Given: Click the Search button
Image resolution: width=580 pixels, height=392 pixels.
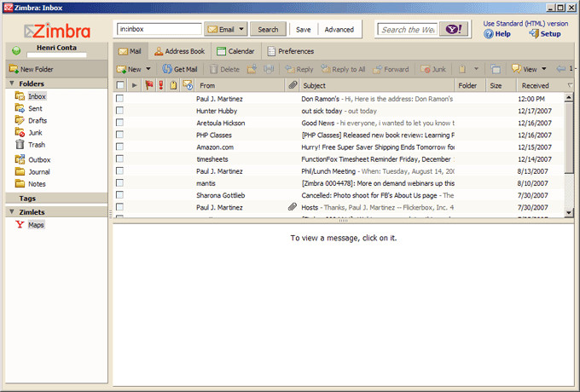Looking at the screenshot, I should coord(268,29).
